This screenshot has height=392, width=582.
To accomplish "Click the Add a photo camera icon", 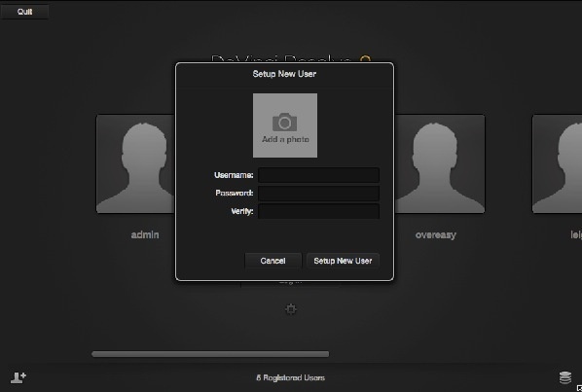I will pos(285,122).
